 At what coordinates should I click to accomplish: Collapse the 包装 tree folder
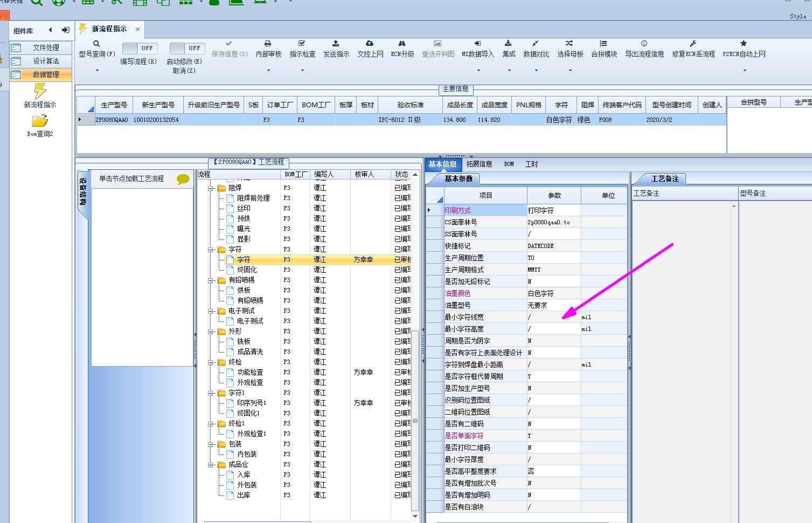[x=211, y=444]
